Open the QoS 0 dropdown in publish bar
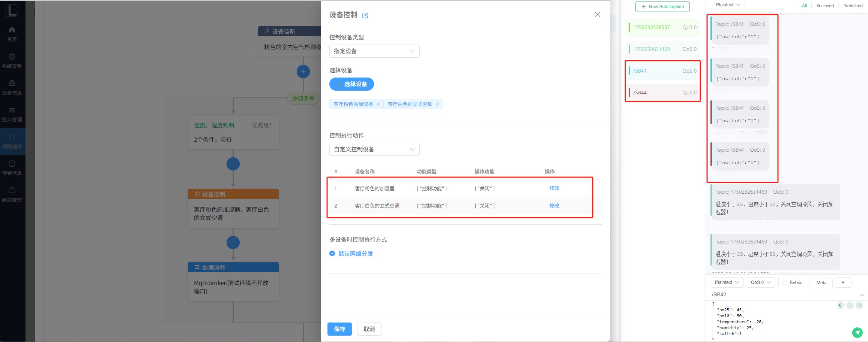The image size is (868, 342). pyautogui.click(x=760, y=282)
